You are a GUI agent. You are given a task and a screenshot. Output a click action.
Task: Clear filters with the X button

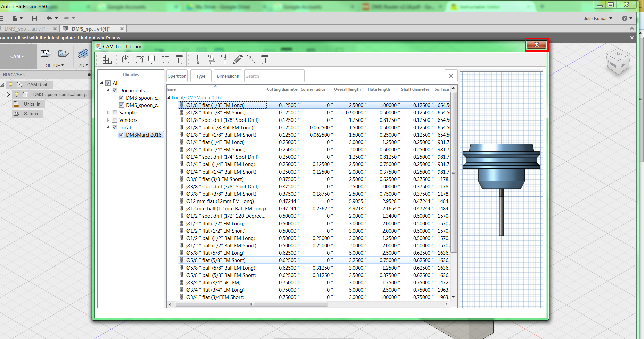[451, 76]
